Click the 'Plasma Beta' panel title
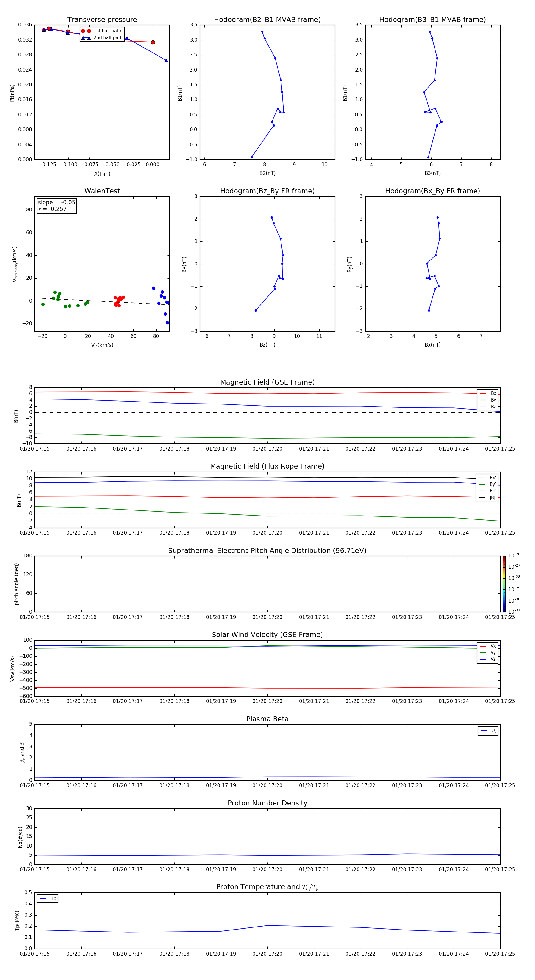 267,719
